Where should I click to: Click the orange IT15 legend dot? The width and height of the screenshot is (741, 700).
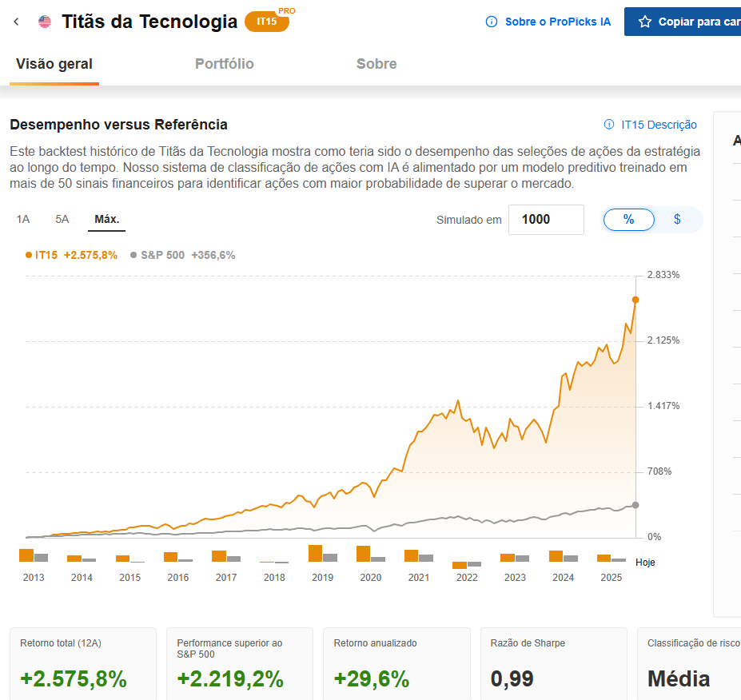coord(29,255)
